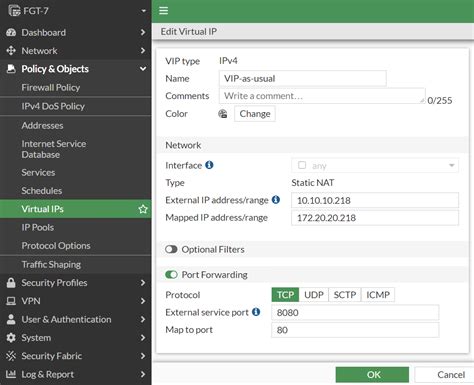Viewport: 474px width, 385px height.
Task: Expand Log & Report chevron
Action: 143,374
